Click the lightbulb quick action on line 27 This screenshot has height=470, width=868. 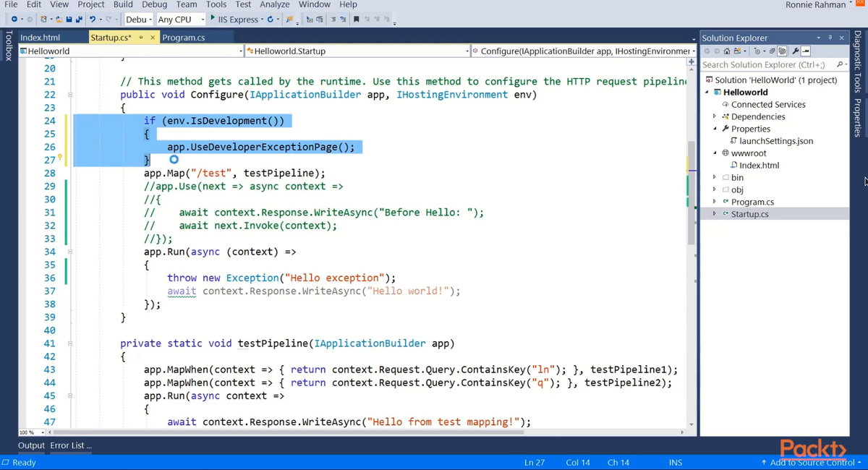click(x=60, y=157)
